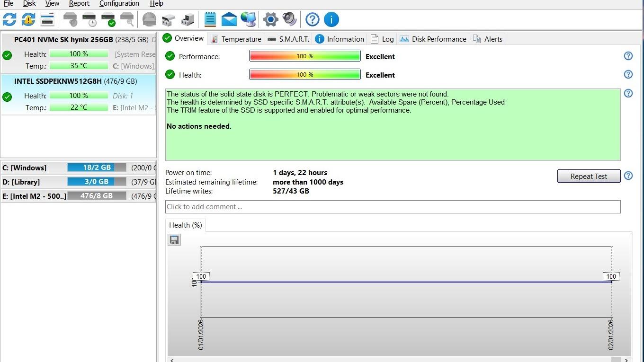Click the disk with clock toolbar icon
This screenshot has width=644, height=362.
[89, 19]
